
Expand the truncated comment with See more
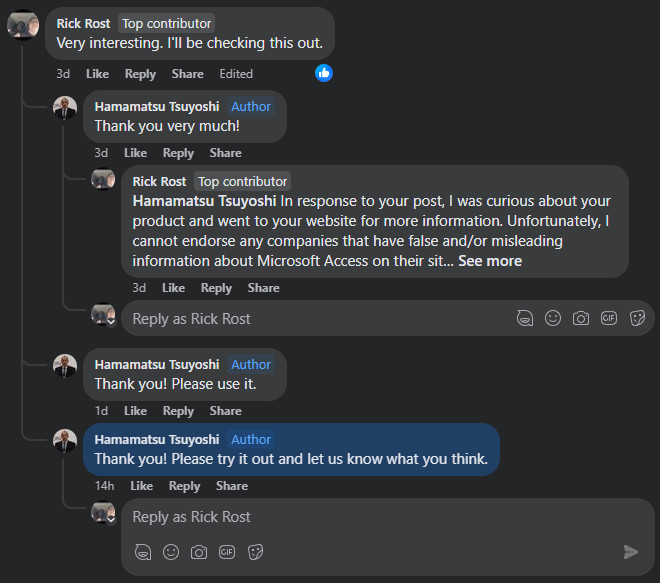tap(490, 261)
